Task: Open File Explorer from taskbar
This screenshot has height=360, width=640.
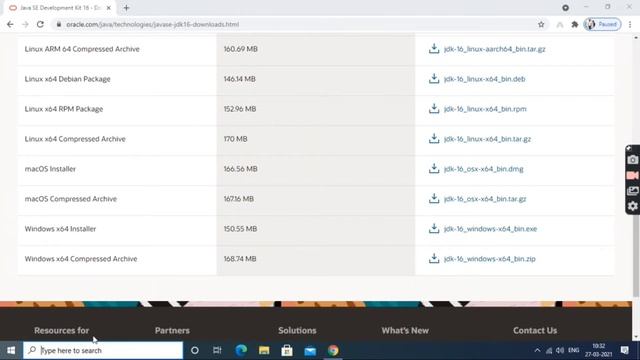Action: [264, 350]
